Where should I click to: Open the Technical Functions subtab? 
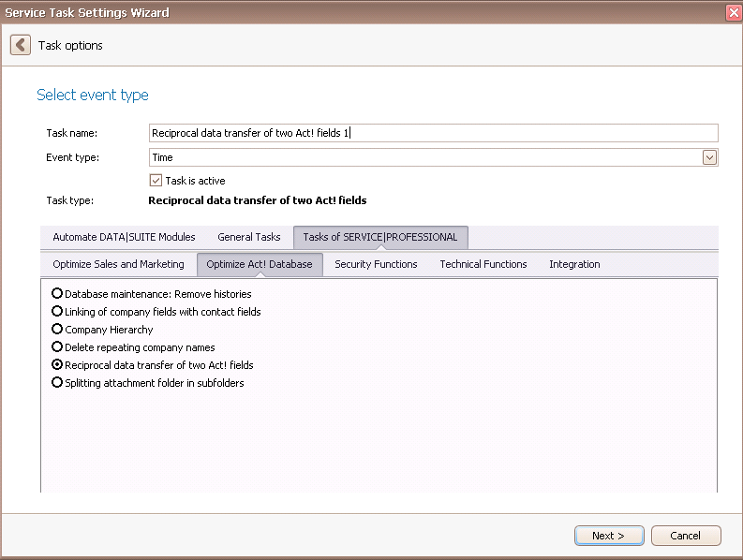[x=483, y=264]
